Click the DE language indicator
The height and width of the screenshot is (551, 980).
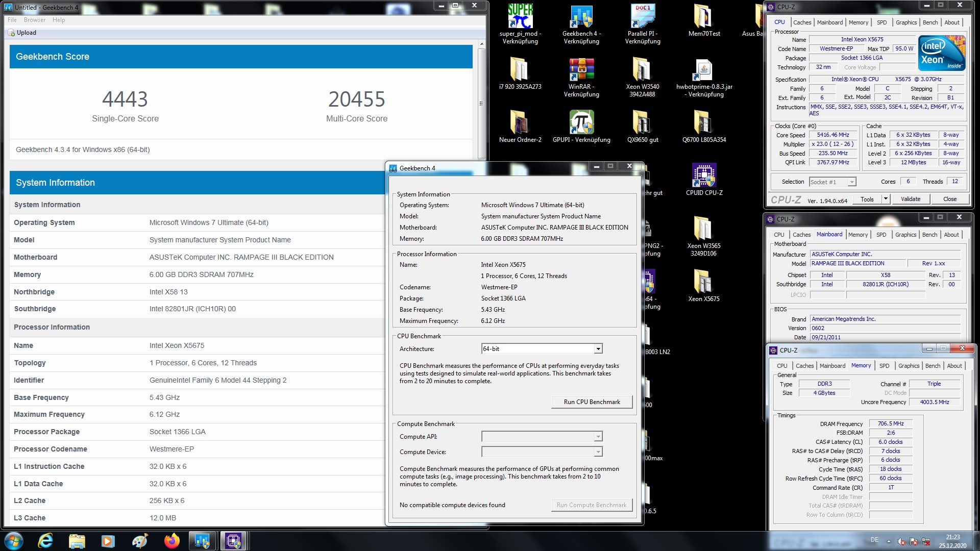874,540
